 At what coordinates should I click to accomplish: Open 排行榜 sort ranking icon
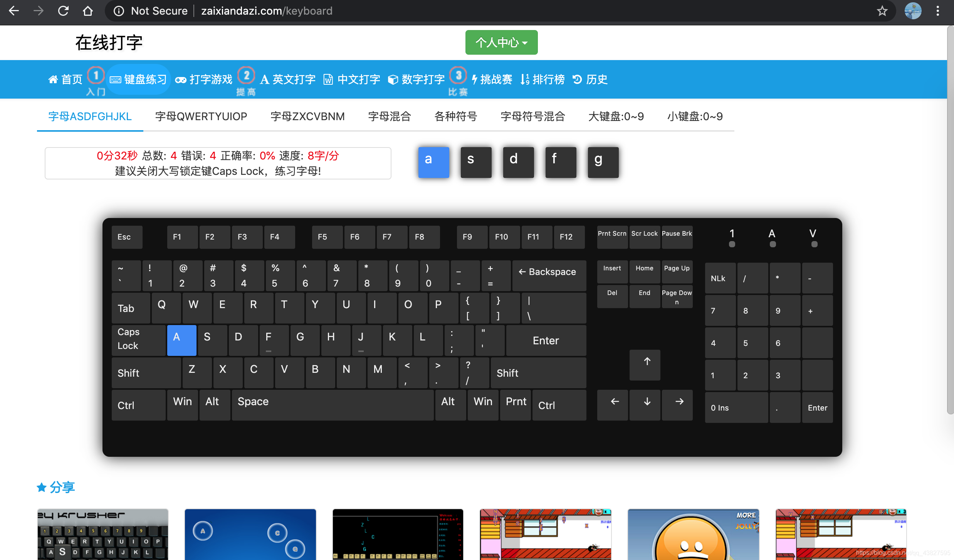[525, 80]
